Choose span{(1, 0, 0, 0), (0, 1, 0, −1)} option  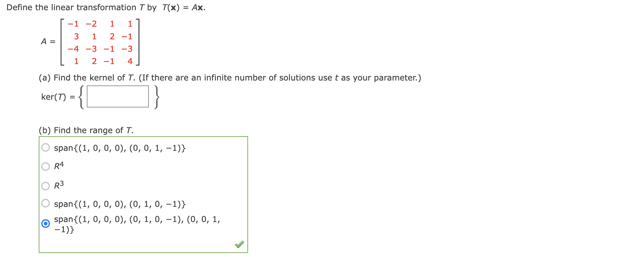coord(45,203)
